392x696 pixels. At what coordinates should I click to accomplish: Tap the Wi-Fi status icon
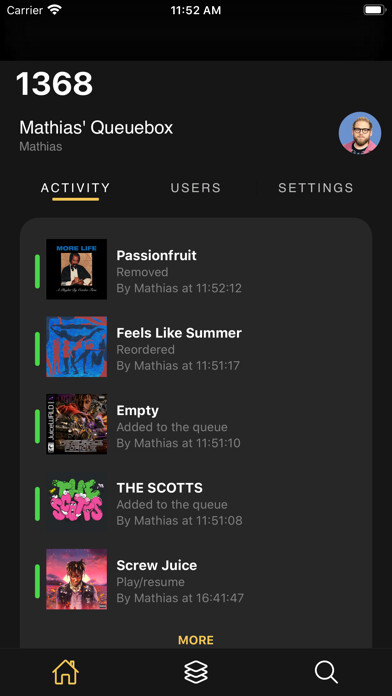coord(55,10)
